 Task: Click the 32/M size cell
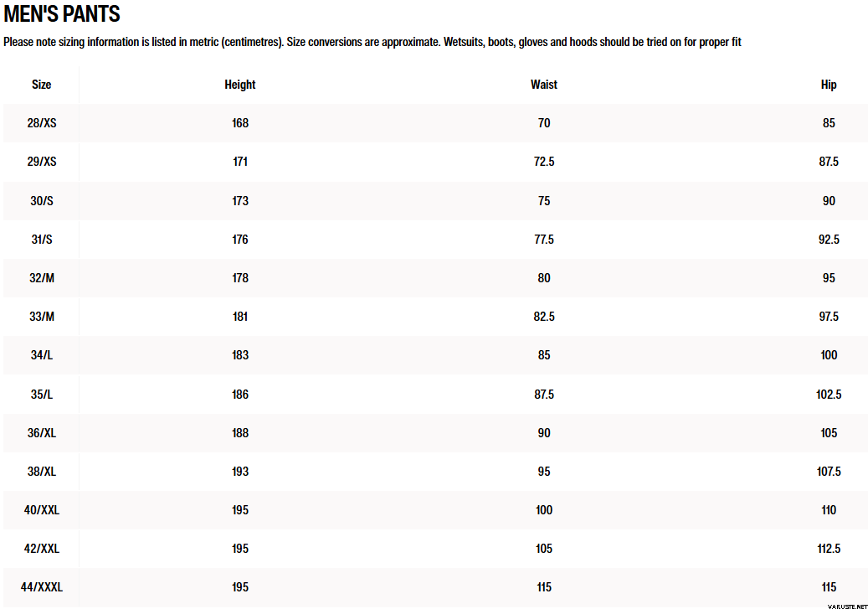click(x=42, y=278)
